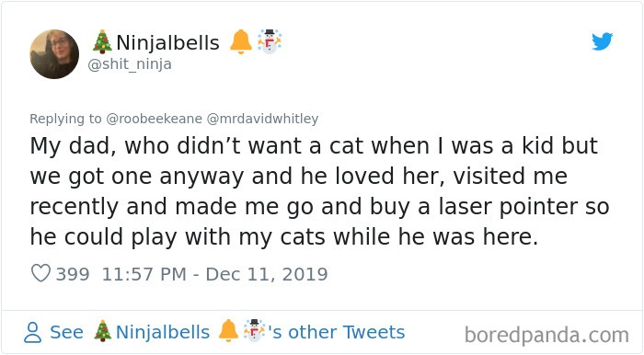Screen dimensions: 644x355
Task: Open the @shit_ninja handle
Action: coord(130,64)
